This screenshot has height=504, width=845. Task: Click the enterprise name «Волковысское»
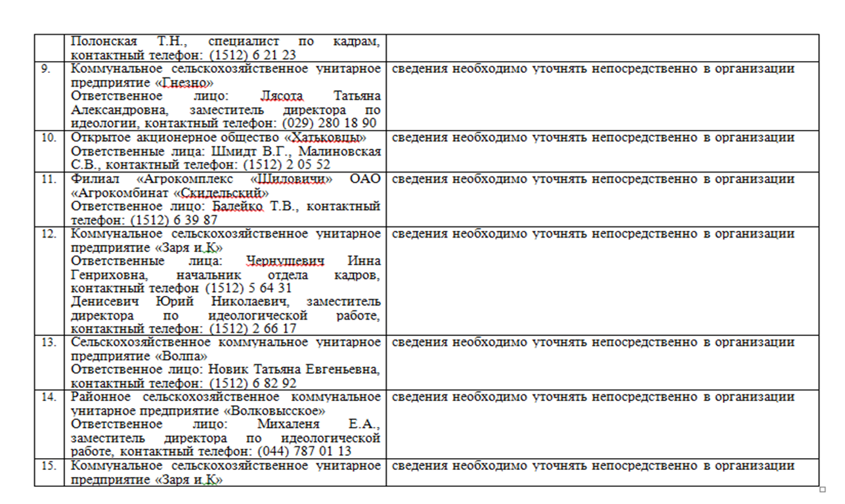[275, 411]
